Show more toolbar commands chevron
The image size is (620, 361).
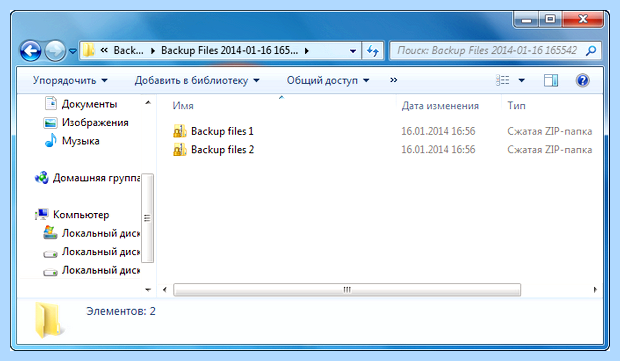pos(393,80)
